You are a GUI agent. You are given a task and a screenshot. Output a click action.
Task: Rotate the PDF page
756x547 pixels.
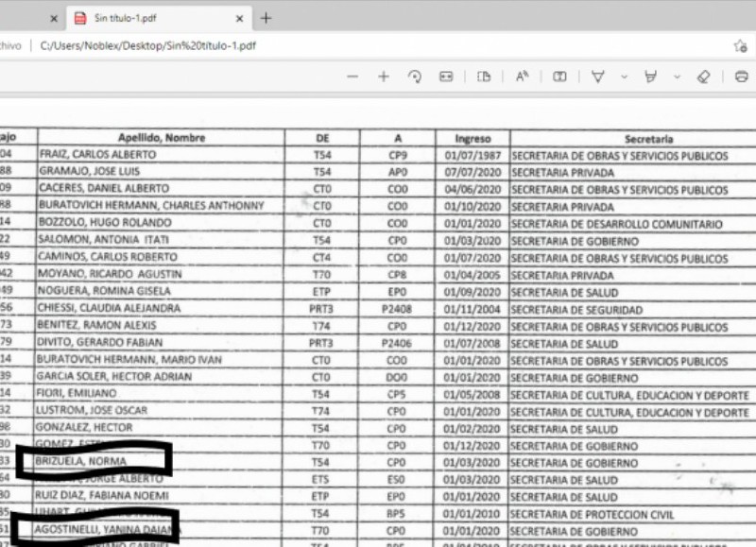click(x=414, y=77)
